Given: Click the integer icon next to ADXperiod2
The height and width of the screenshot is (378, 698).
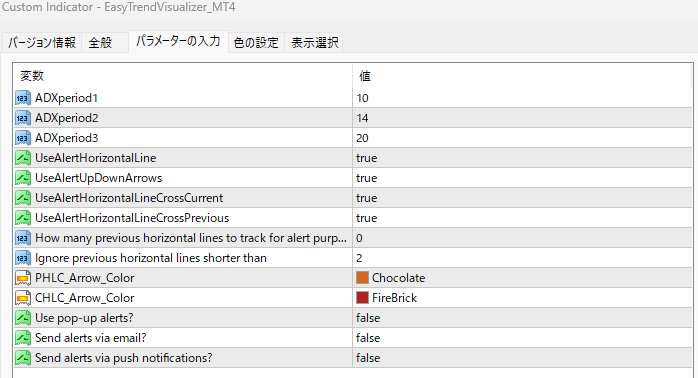Looking at the screenshot, I should click(x=23, y=118).
